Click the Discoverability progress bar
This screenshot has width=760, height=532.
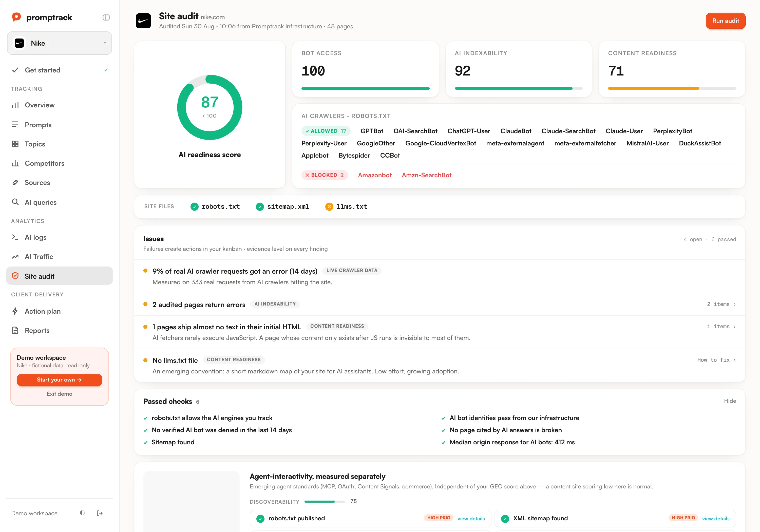click(324, 502)
